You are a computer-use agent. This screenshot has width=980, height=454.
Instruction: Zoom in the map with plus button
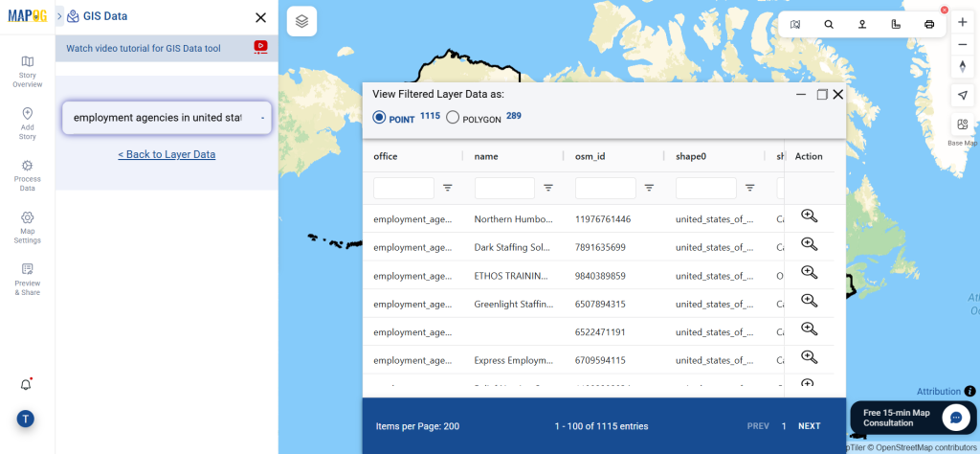click(963, 22)
